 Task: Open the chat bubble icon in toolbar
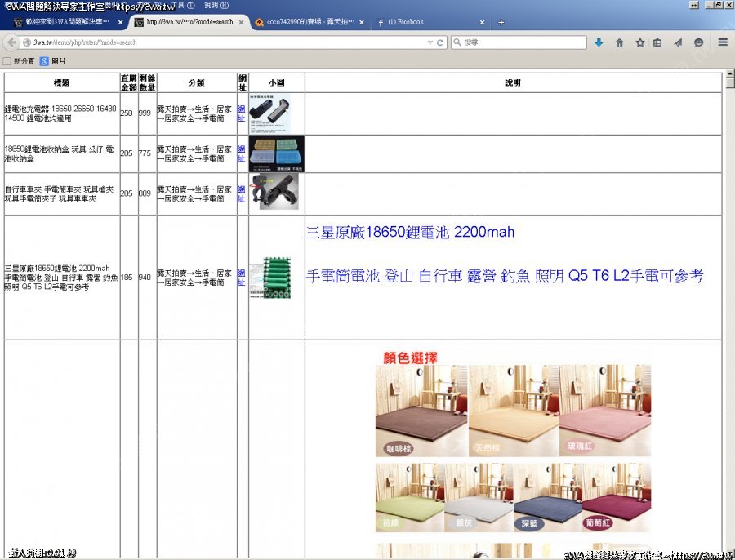pos(698,42)
